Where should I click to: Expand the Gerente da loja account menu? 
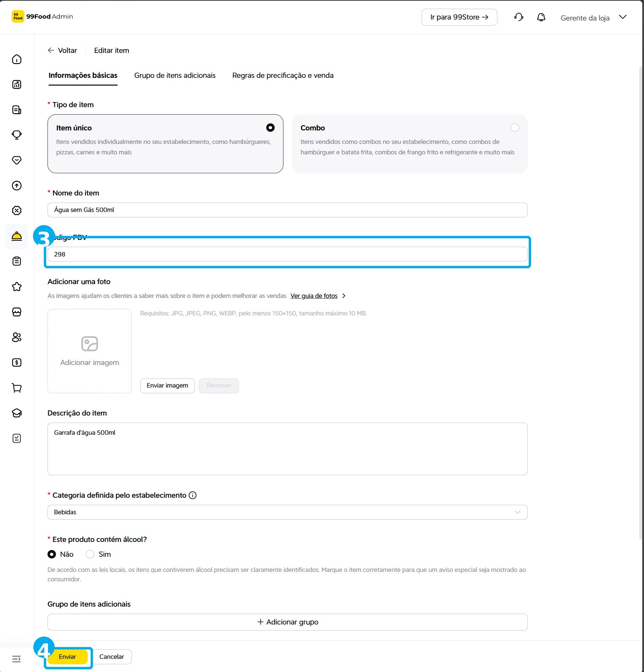[x=593, y=18]
